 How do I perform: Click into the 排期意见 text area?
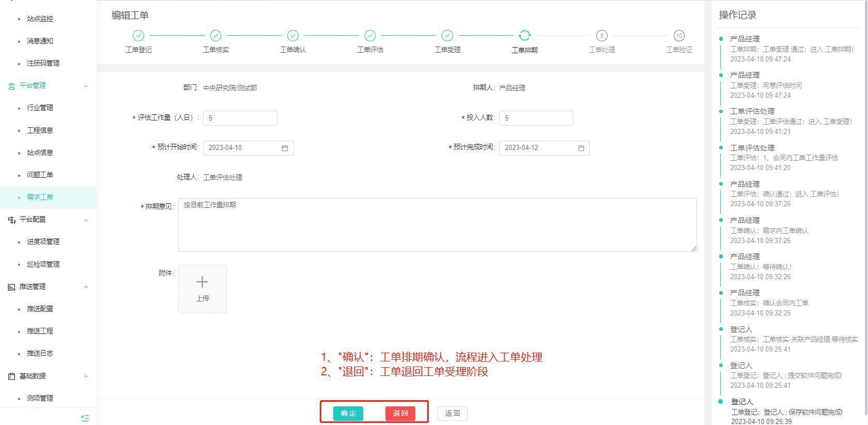pyautogui.click(x=437, y=225)
